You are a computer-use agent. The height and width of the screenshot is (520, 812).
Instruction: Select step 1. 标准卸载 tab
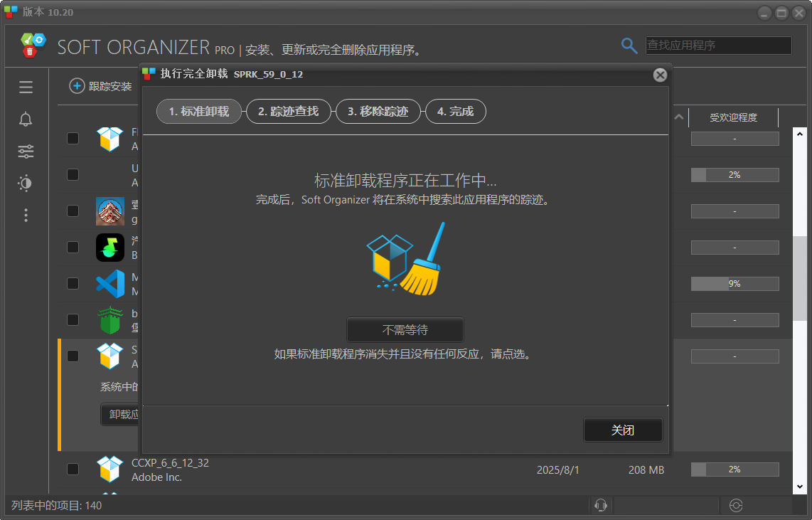[x=199, y=112]
